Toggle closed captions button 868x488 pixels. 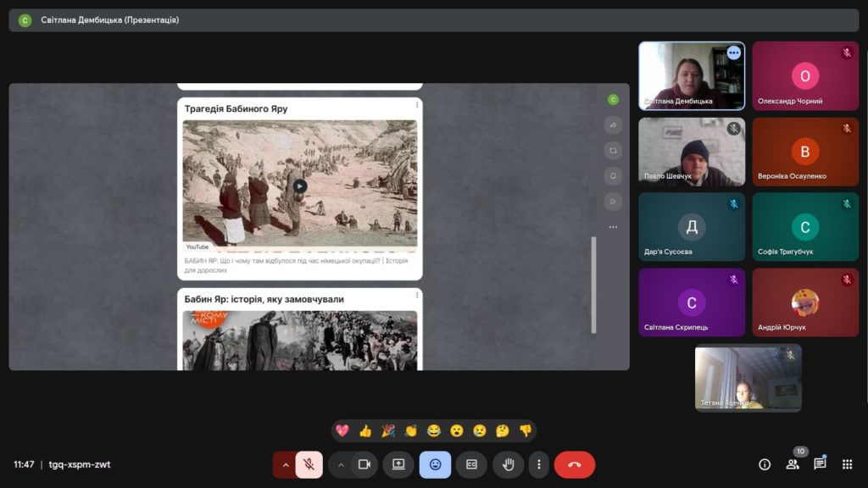click(x=471, y=464)
